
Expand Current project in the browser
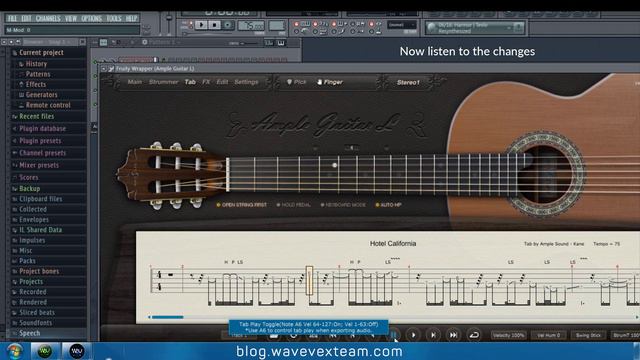[x=41, y=53]
